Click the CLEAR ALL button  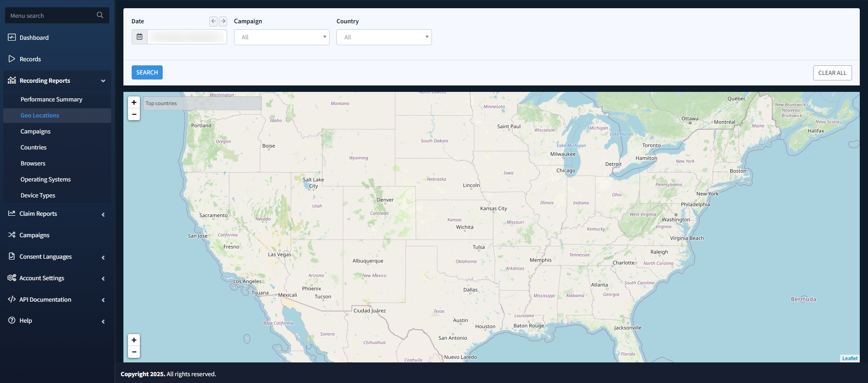(832, 73)
